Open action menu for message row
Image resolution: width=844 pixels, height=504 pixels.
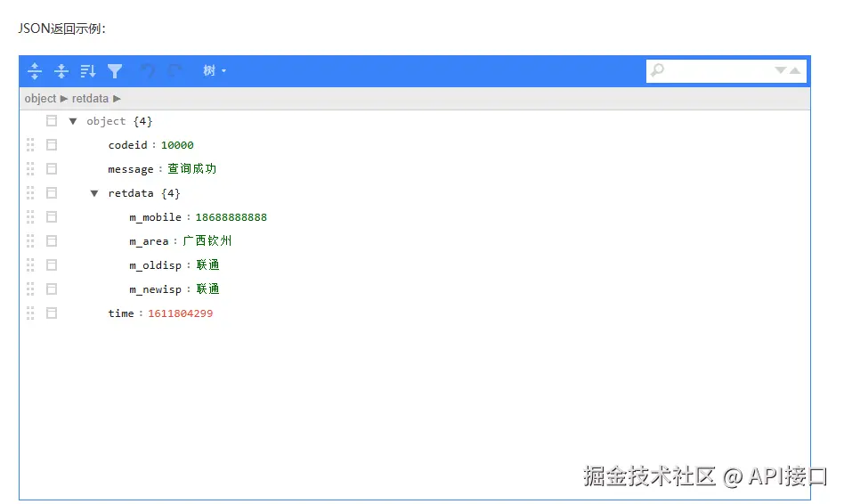tap(52, 169)
